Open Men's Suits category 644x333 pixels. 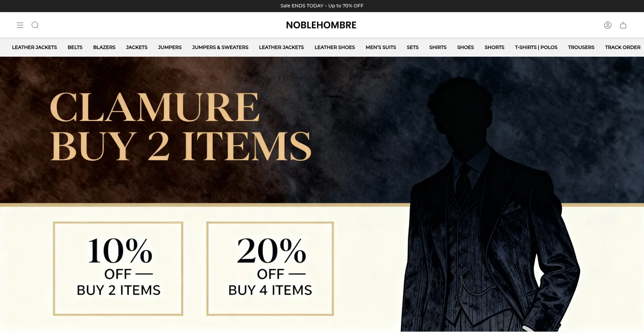pyautogui.click(x=381, y=47)
